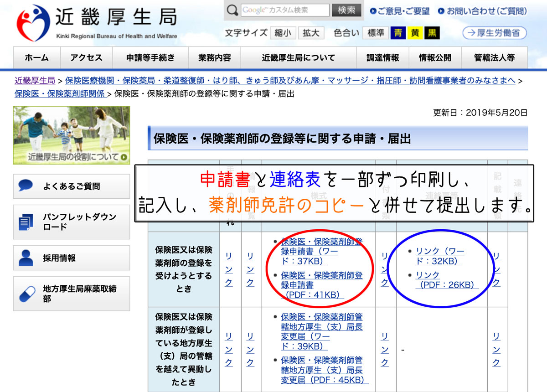Select the blue 青 color scheme
547x392 pixels.
click(x=399, y=33)
